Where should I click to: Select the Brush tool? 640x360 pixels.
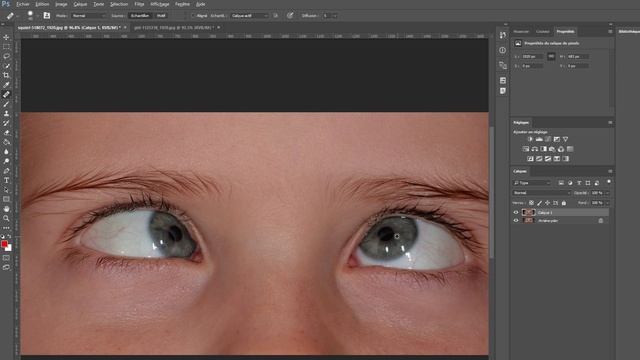(6, 104)
